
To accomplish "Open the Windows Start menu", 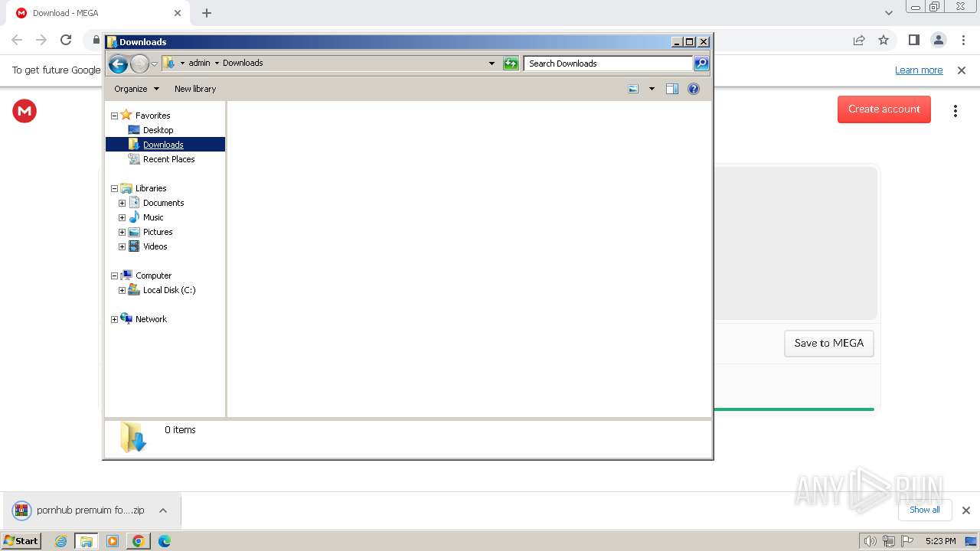I will tap(21, 540).
